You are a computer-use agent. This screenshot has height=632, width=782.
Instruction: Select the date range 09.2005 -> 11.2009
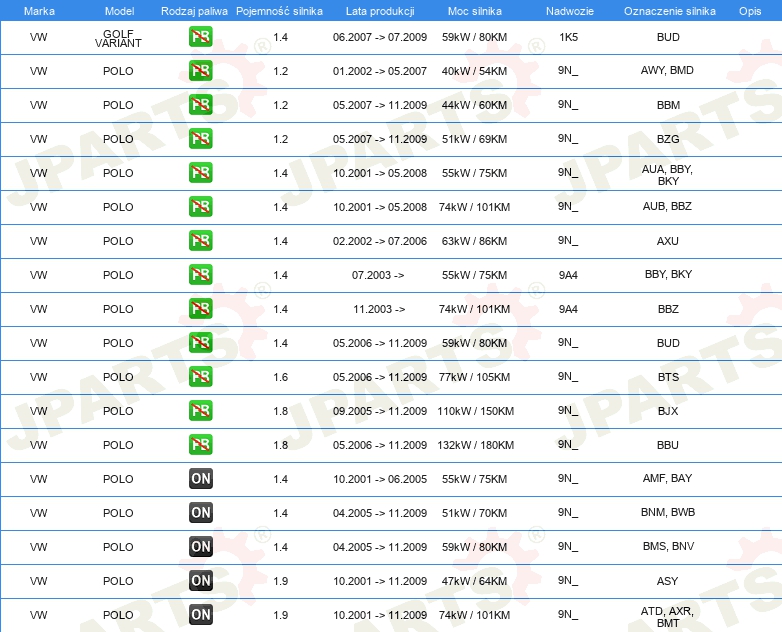click(380, 411)
